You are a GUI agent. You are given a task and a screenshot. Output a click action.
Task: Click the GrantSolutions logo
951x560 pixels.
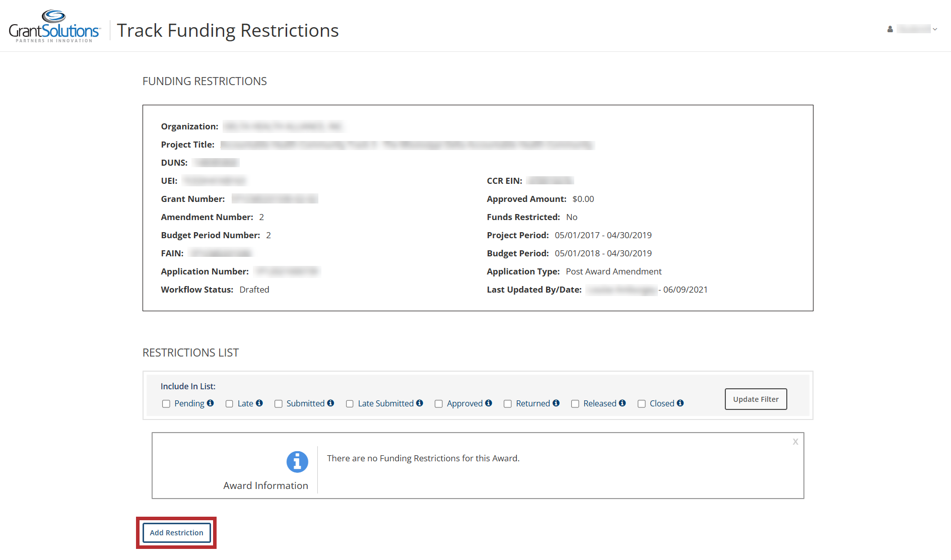coord(54,27)
